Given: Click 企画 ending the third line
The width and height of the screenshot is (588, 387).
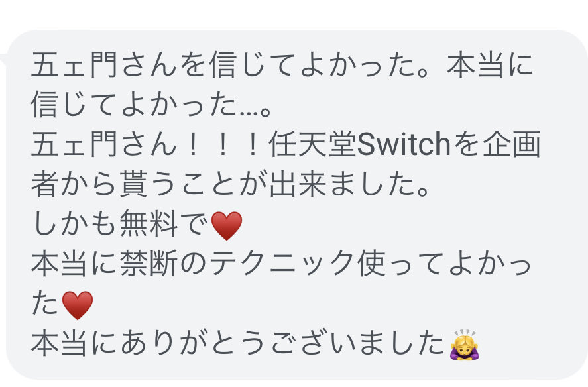Looking at the screenshot, I should coord(511,144).
